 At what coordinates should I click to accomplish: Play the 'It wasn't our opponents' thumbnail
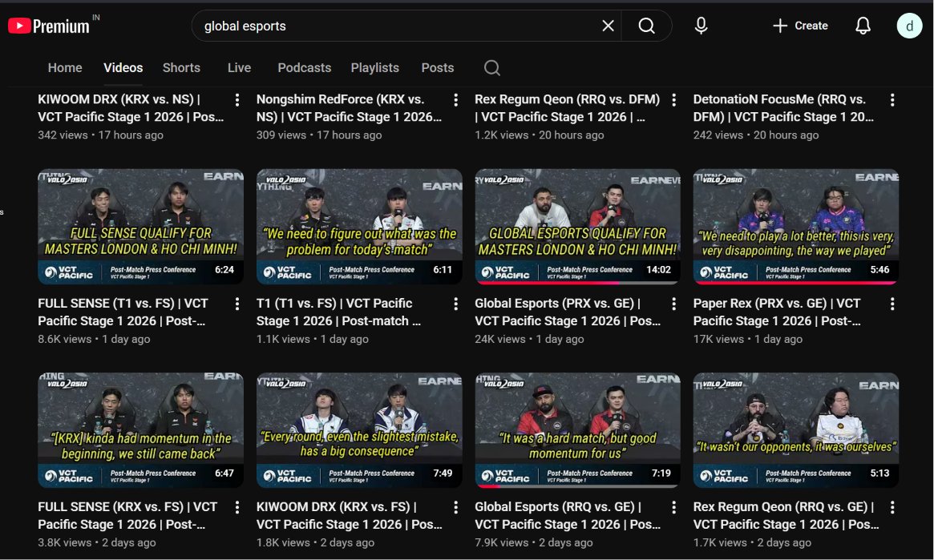796,430
